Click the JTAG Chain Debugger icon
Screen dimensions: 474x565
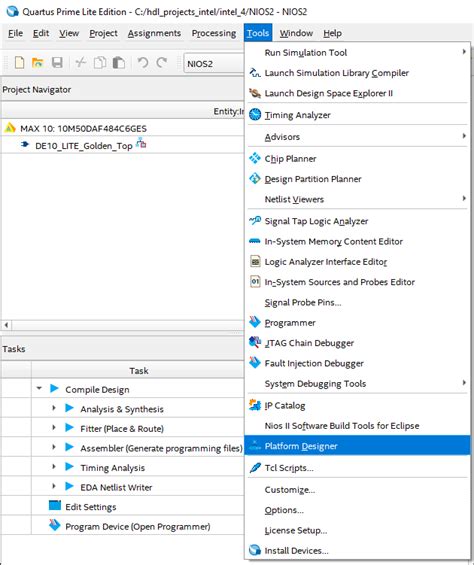255,342
